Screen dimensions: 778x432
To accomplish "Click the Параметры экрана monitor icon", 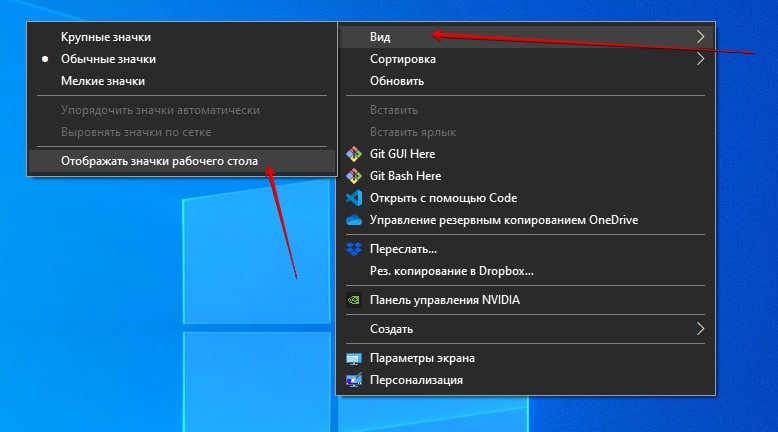I will point(354,358).
